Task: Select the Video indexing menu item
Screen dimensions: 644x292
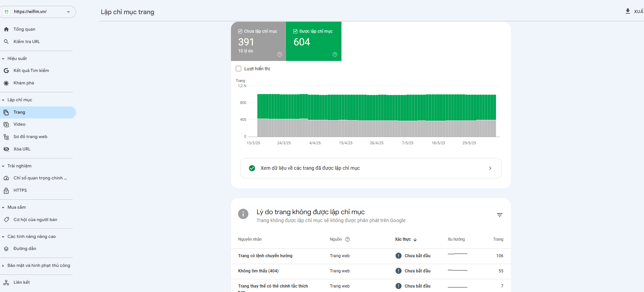Action: [x=38, y=124]
